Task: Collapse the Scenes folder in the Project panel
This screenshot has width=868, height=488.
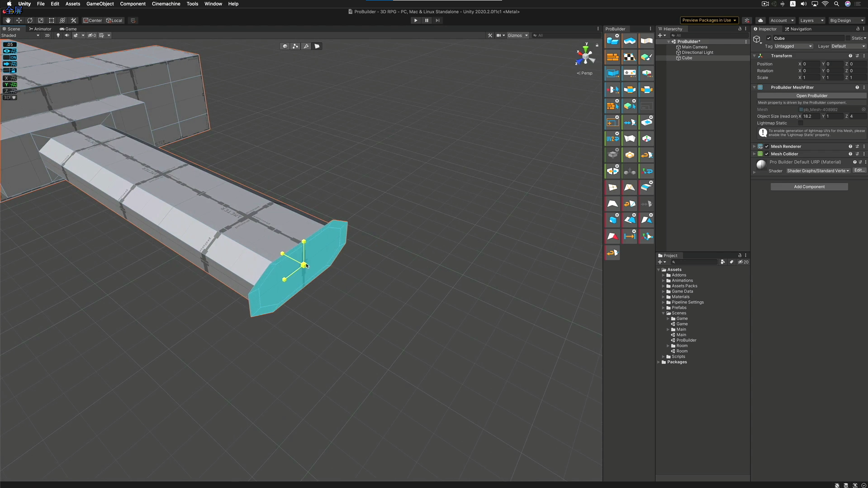Action: 664,313
